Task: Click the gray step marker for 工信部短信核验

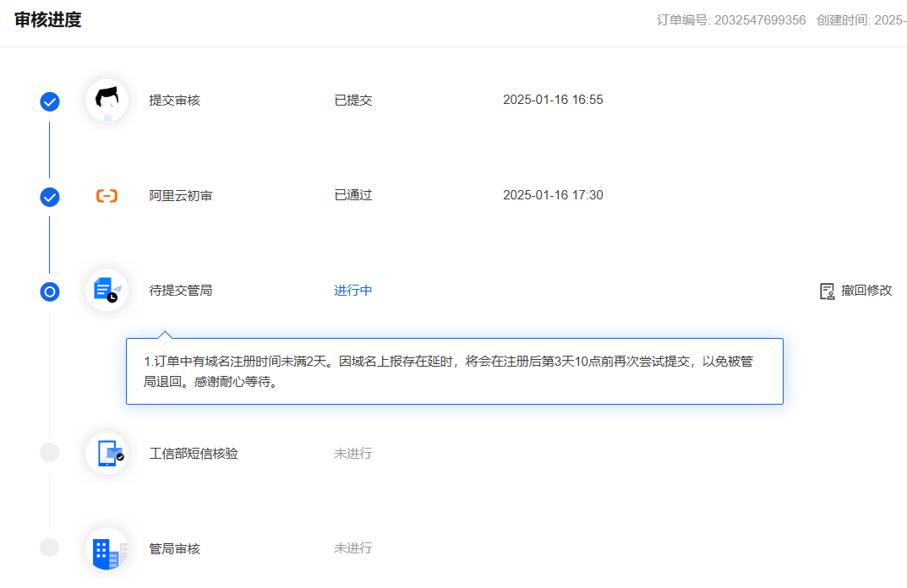Action: (x=50, y=452)
